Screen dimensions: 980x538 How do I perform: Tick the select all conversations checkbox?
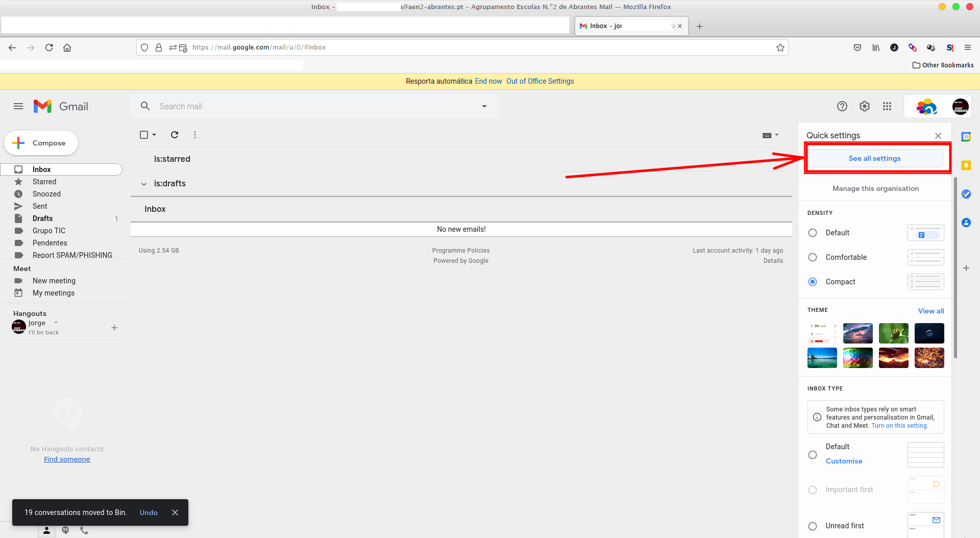[x=144, y=135]
